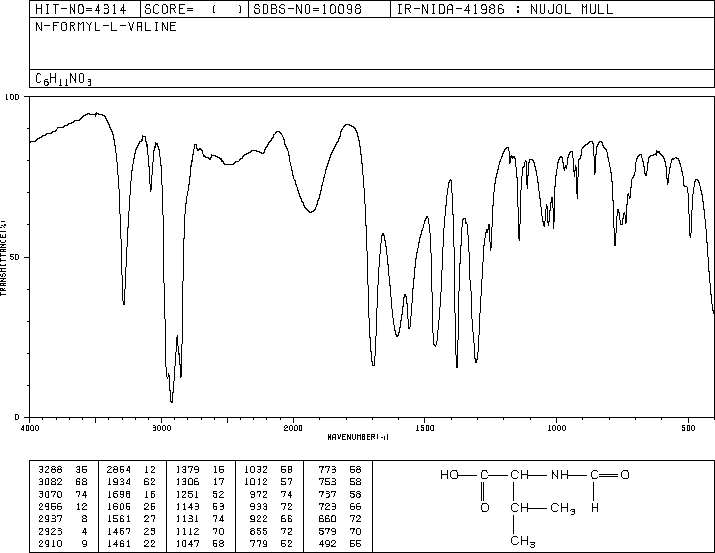This screenshot has width=715, height=553.
Task: Click the 2000 wavenumber axis label
Action: pyautogui.click(x=293, y=428)
